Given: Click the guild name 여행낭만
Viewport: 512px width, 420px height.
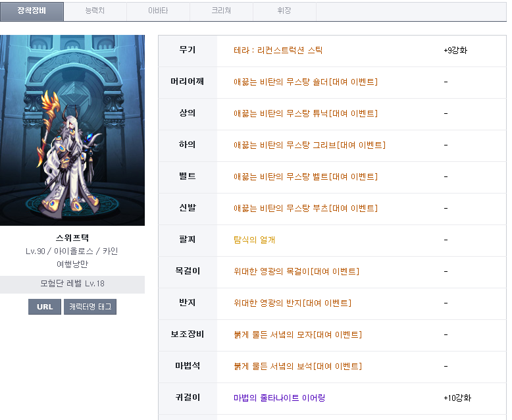Looking at the screenshot, I should (x=72, y=264).
